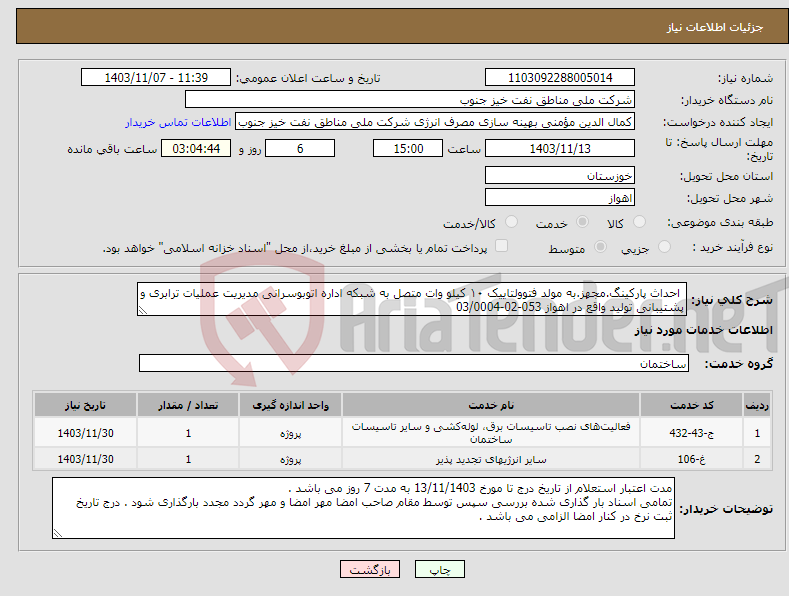
Task: Click the request creator name field
Action: click(435, 122)
